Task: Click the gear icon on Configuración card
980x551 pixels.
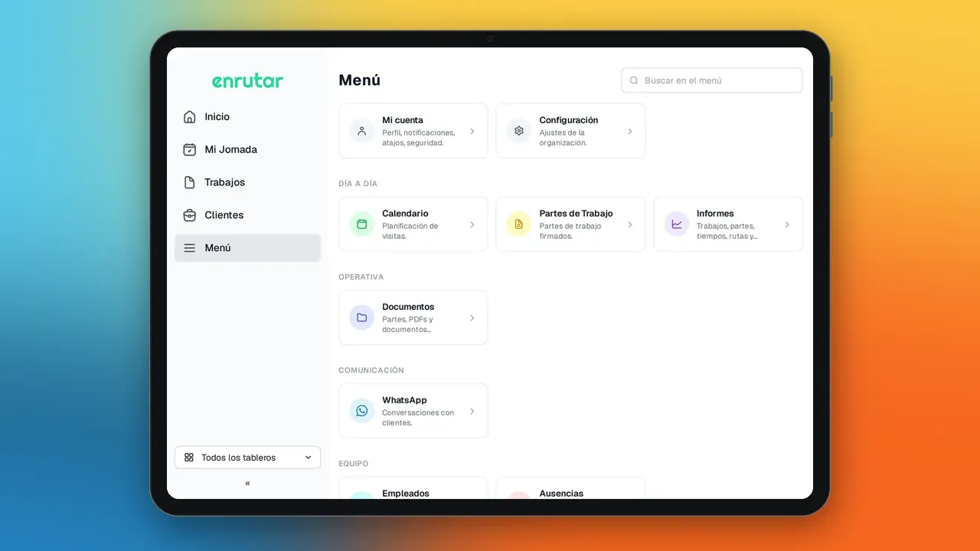Action: click(x=519, y=131)
